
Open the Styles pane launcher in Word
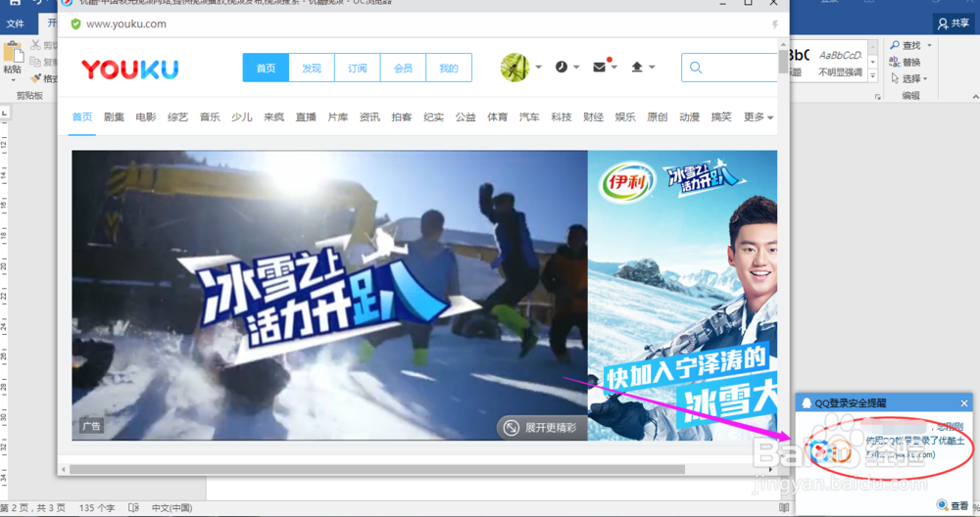point(877,97)
